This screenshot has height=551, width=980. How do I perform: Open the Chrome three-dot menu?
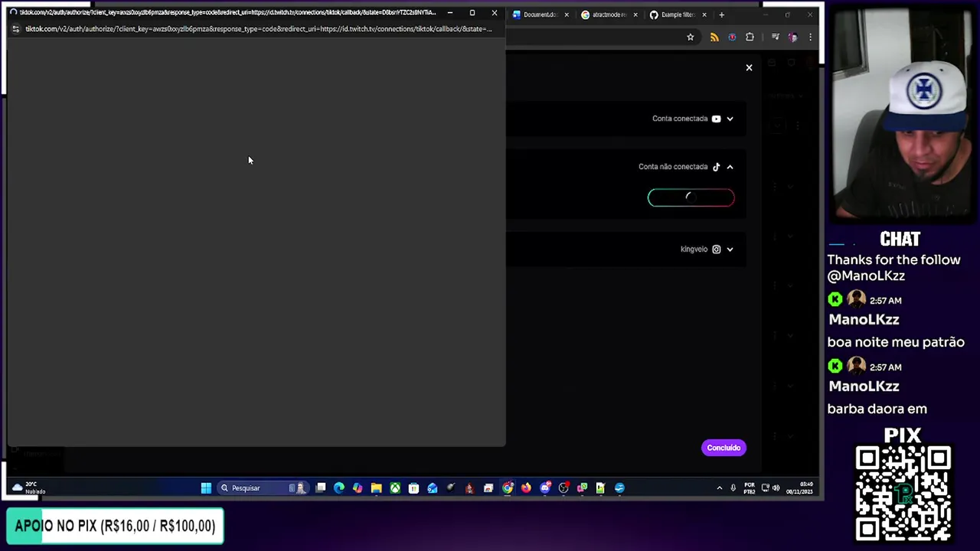click(810, 37)
